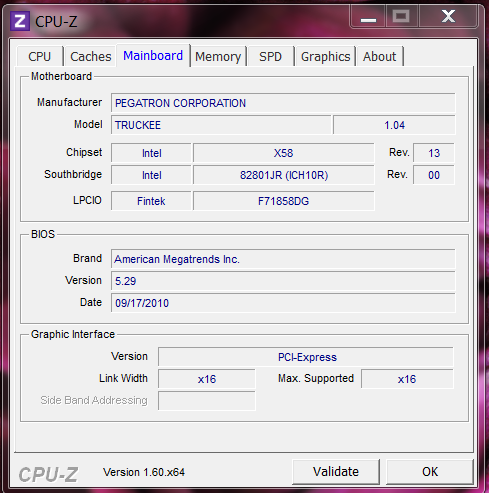The image size is (489, 493).
Task: Click the Max. Supported x16 value
Action: (x=407, y=379)
